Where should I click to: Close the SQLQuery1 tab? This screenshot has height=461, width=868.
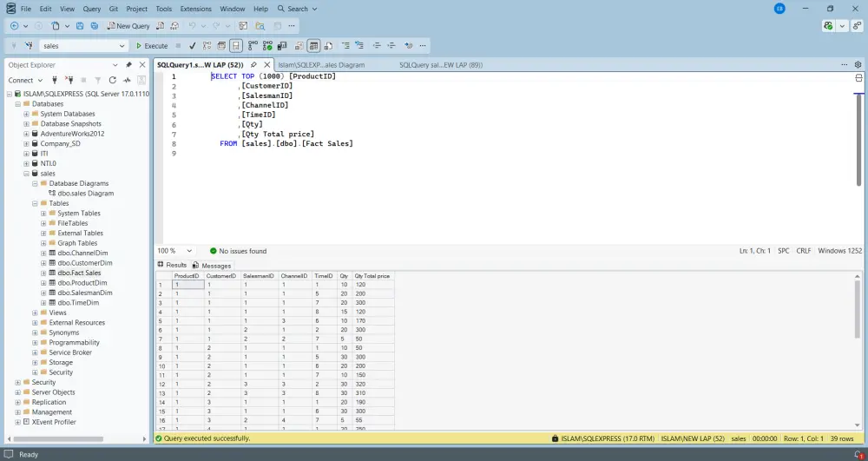(266, 65)
